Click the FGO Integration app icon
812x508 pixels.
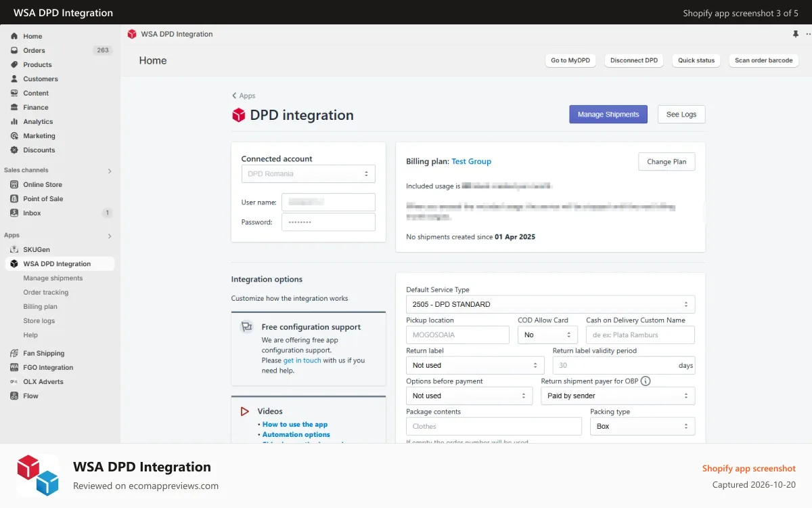14,367
